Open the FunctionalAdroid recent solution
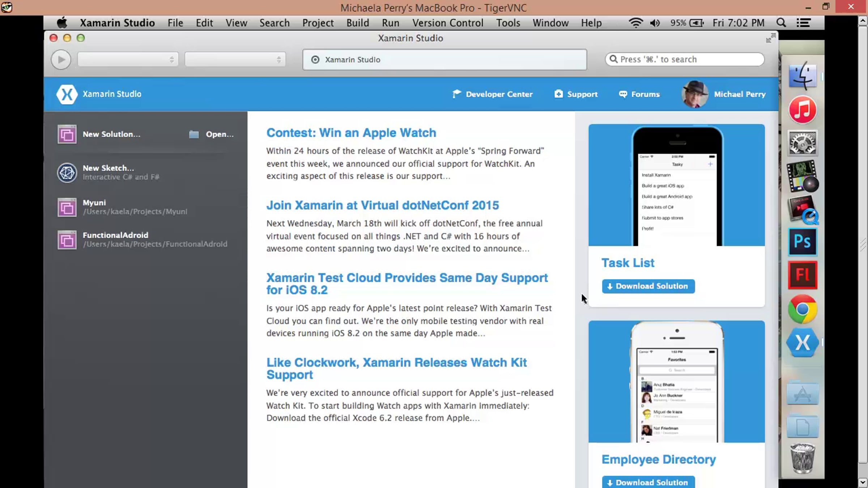Viewport: 868px width, 488px height. pyautogui.click(x=67, y=240)
